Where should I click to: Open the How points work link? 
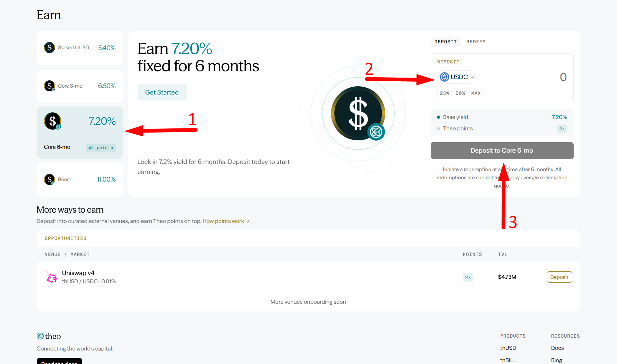coord(226,221)
